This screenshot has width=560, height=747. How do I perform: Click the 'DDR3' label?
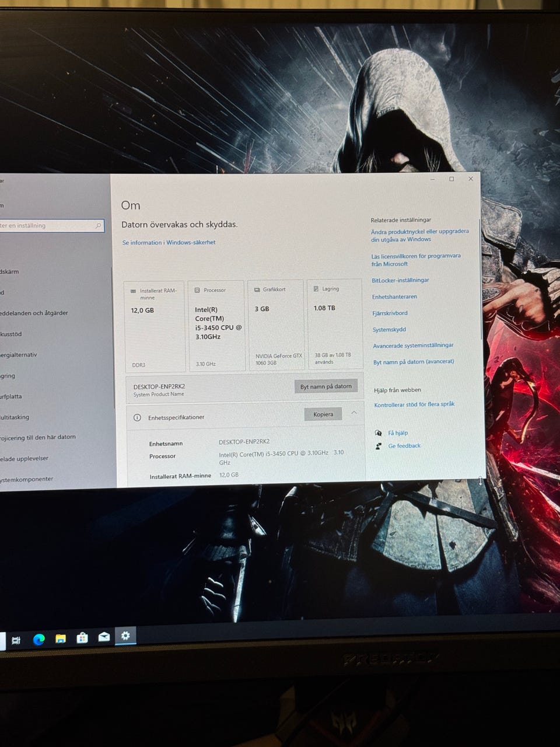point(139,365)
